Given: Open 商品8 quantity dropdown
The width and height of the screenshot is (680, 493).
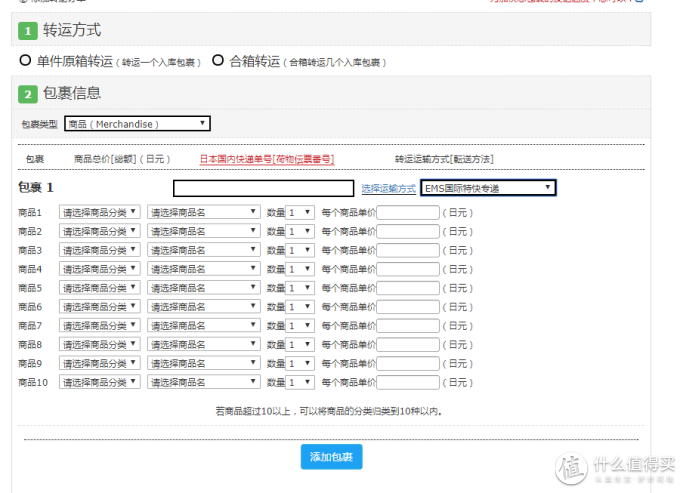Looking at the screenshot, I should point(300,344).
